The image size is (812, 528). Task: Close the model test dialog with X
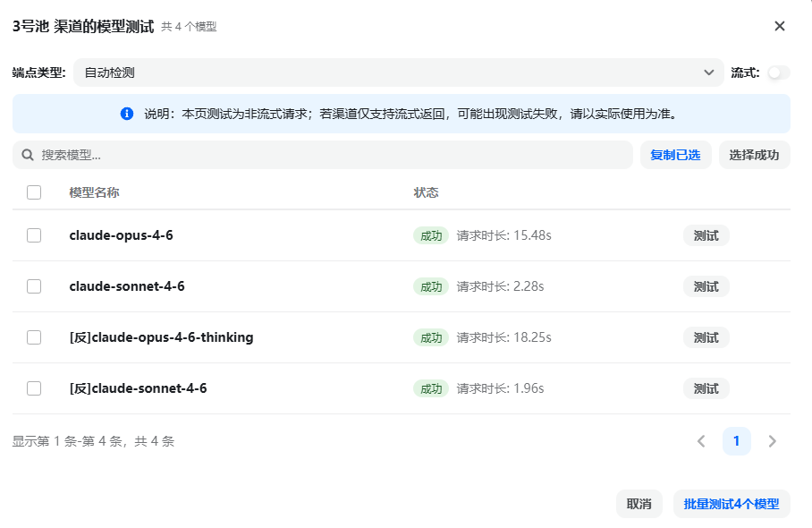click(x=780, y=26)
